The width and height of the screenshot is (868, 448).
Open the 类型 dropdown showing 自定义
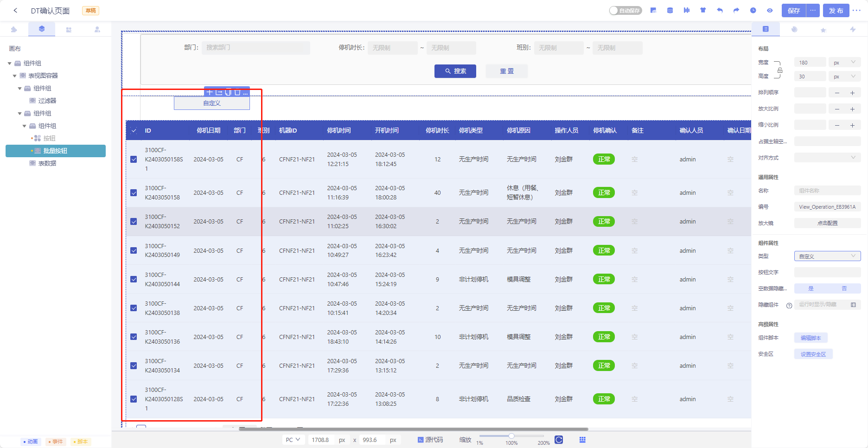(828, 256)
